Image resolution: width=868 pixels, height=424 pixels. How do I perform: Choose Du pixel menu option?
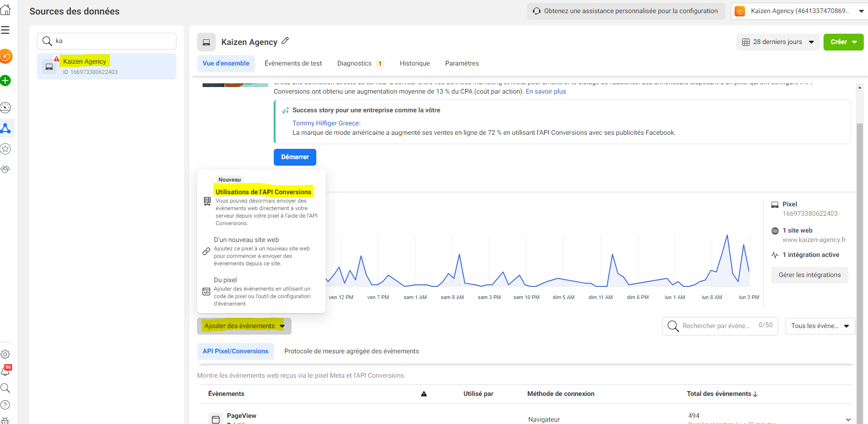261,292
